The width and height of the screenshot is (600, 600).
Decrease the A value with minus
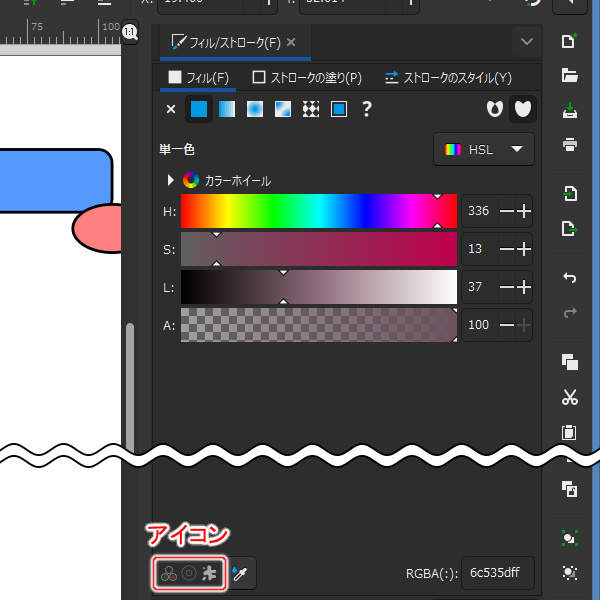point(507,325)
